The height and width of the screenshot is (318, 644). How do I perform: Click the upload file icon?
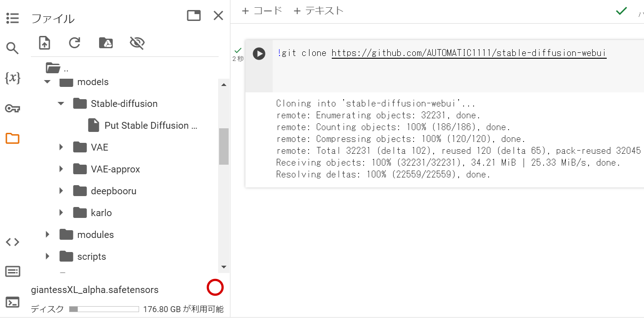(45, 43)
